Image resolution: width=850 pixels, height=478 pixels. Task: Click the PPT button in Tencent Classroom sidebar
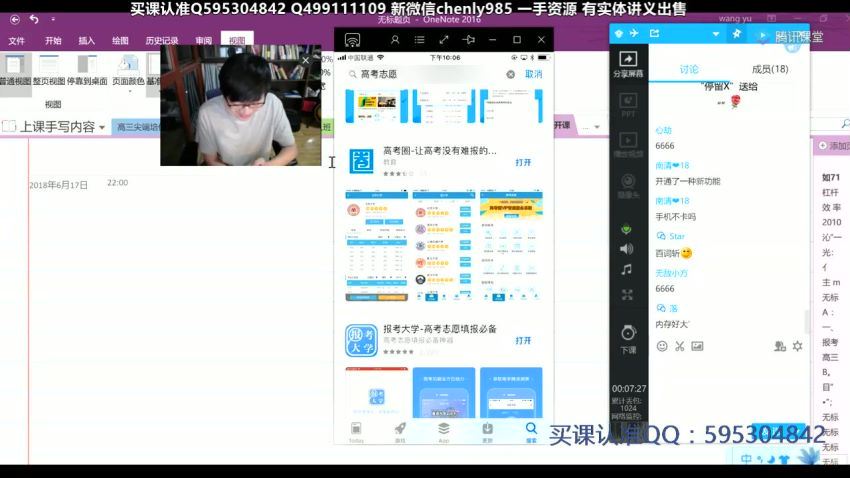coord(628,105)
